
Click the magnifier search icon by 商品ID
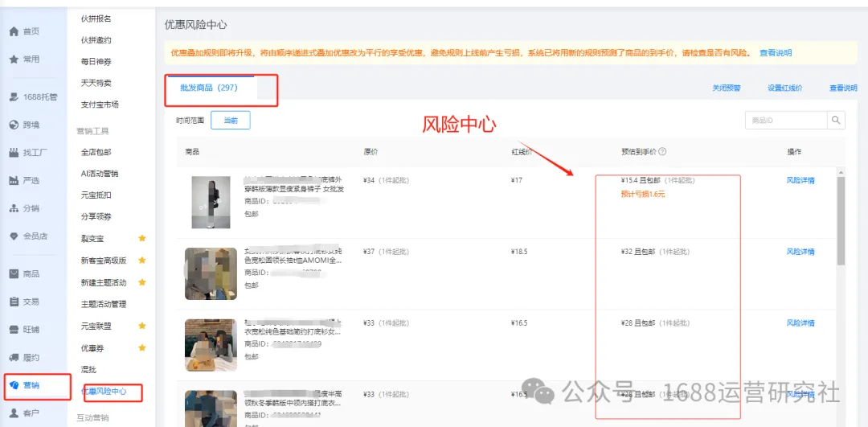coord(836,120)
